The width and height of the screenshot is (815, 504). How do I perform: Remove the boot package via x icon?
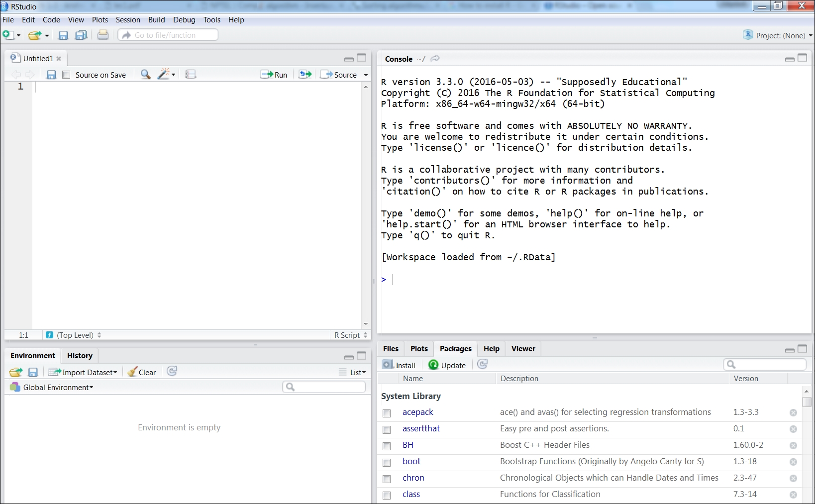pyautogui.click(x=793, y=462)
